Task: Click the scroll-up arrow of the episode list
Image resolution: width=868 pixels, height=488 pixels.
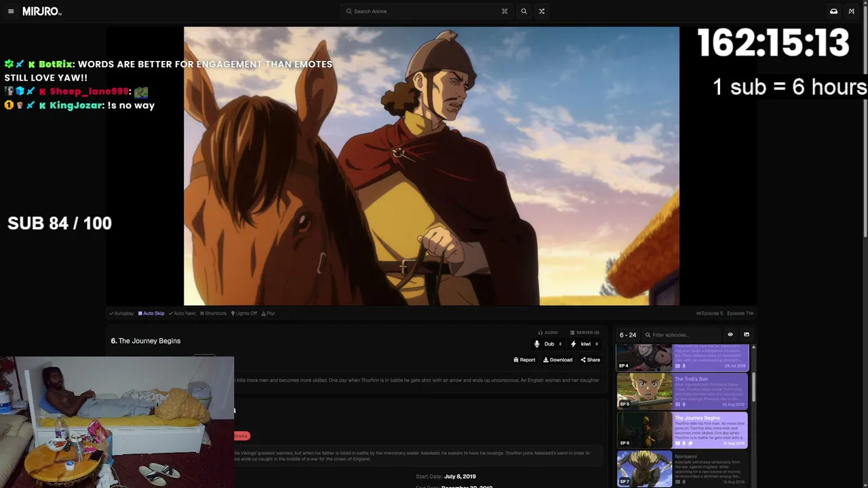Action: (x=753, y=348)
